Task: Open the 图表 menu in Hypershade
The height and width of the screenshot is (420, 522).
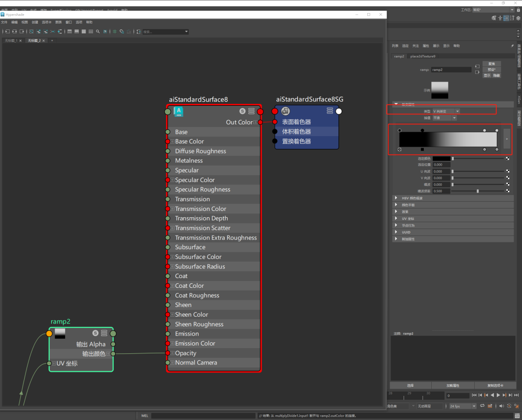Action: tap(58, 22)
